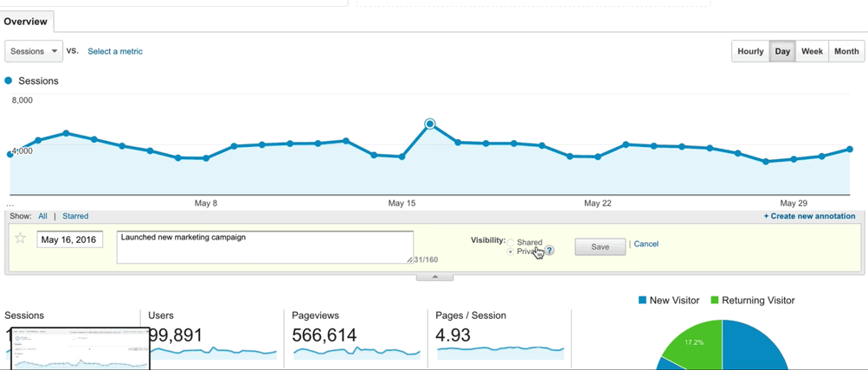Show only Starred annotations
Image resolution: width=868 pixels, height=370 pixels.
tap(75, 216)
